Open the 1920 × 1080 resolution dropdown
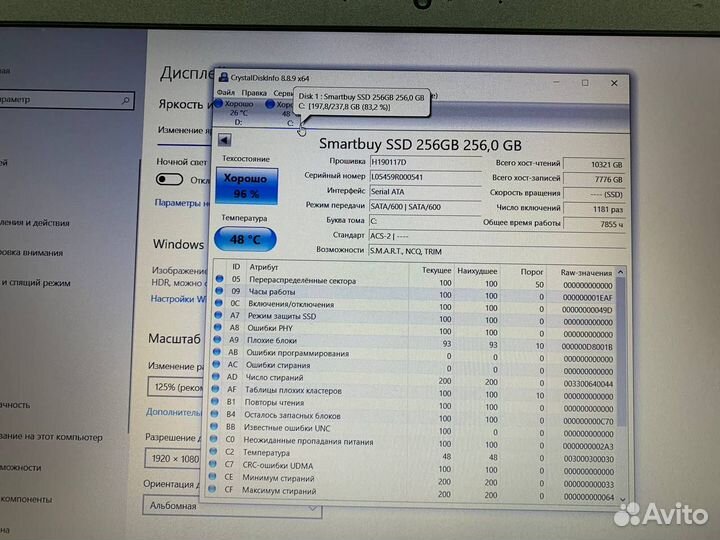 [x=174, y=458]
